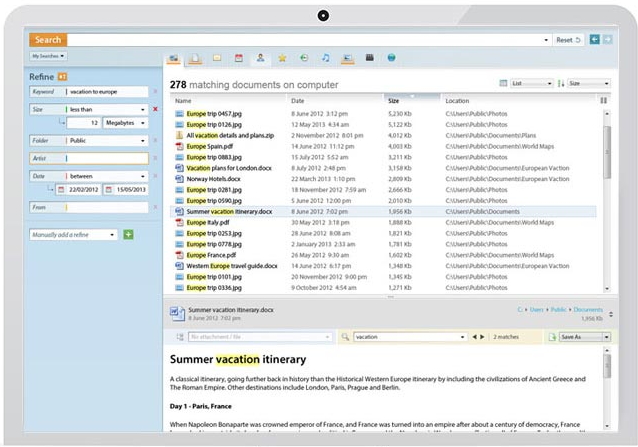Open calendar picker for 22/02/2012 date

(x=61, y=190)
